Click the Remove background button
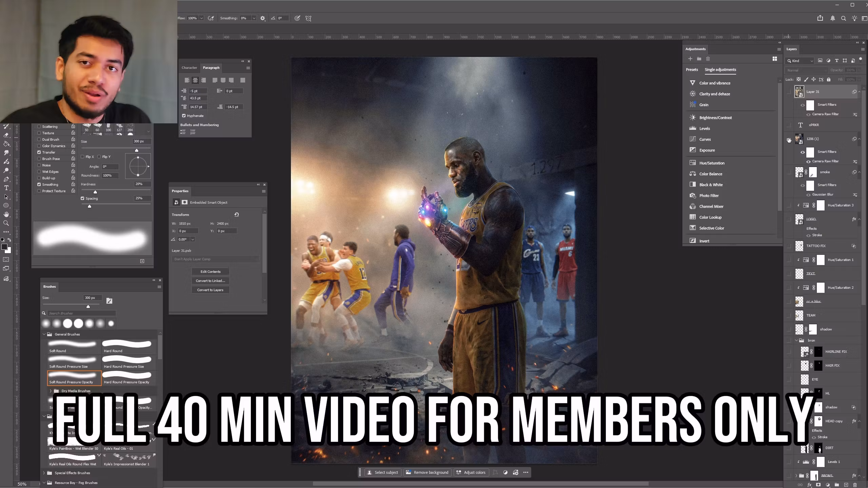 pos(428,472)
